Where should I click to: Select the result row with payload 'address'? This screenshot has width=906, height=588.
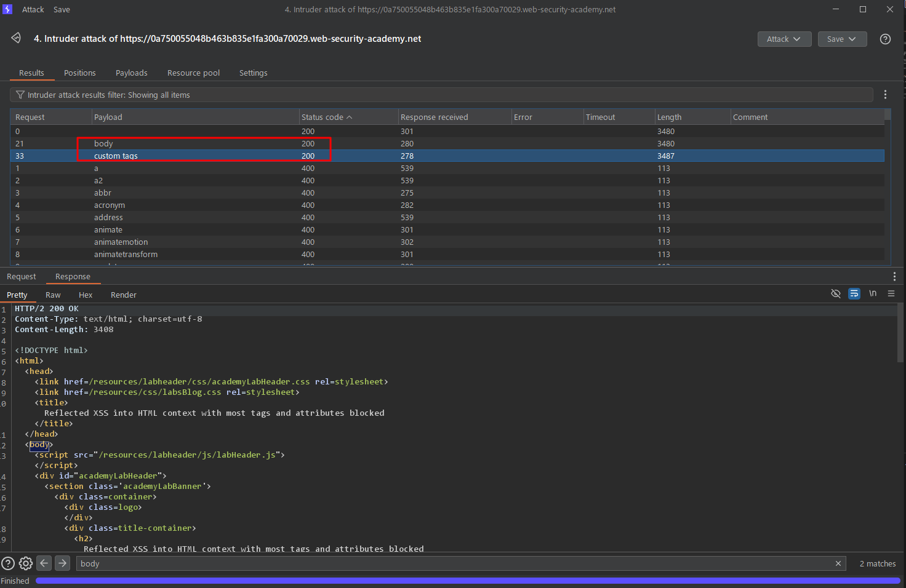[447, 217]
